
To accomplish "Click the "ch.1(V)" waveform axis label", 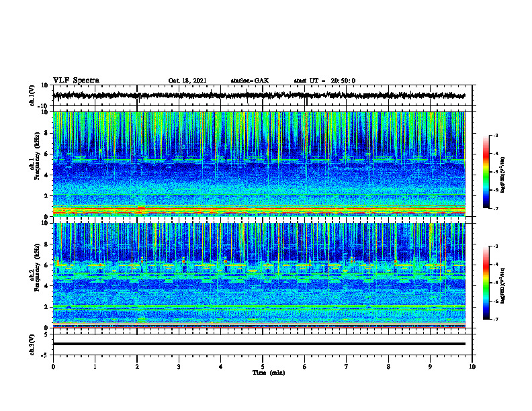I will coord(32,95).
